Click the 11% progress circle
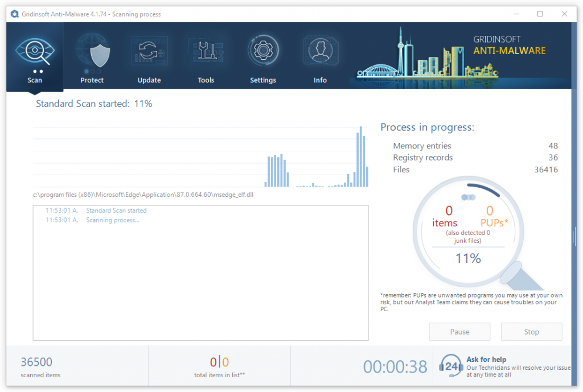583x392 pixels. click(469, 258)
